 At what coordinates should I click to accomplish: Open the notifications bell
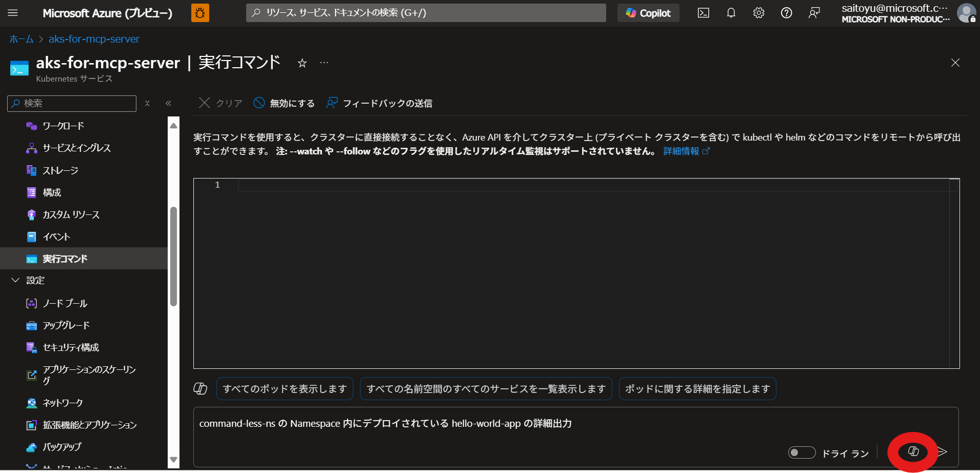tap(731, 13)
